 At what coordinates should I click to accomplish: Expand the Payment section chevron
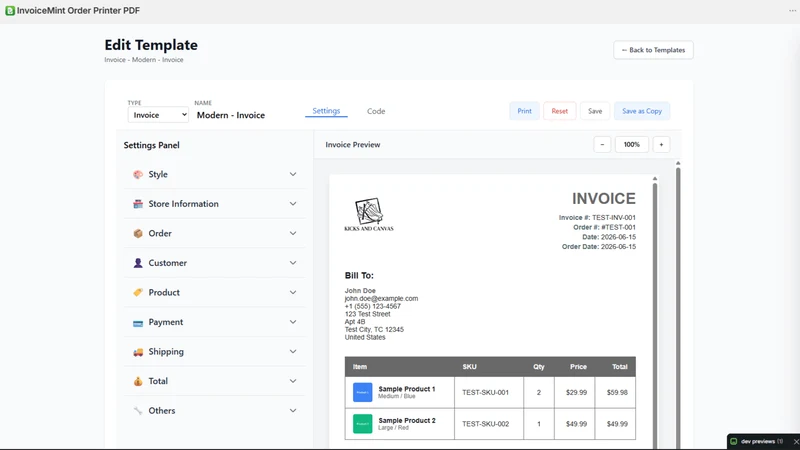[x=293, y=322]
